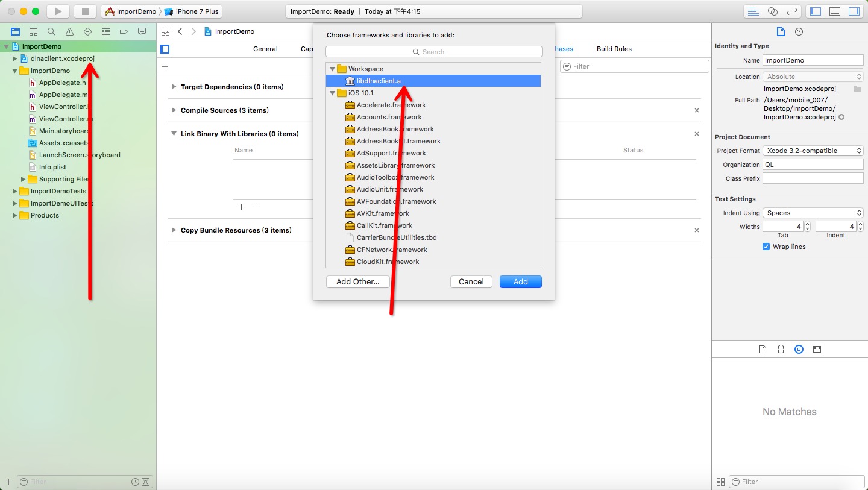
Task: Click the build phases Filter field
Action: pos(635,66)
